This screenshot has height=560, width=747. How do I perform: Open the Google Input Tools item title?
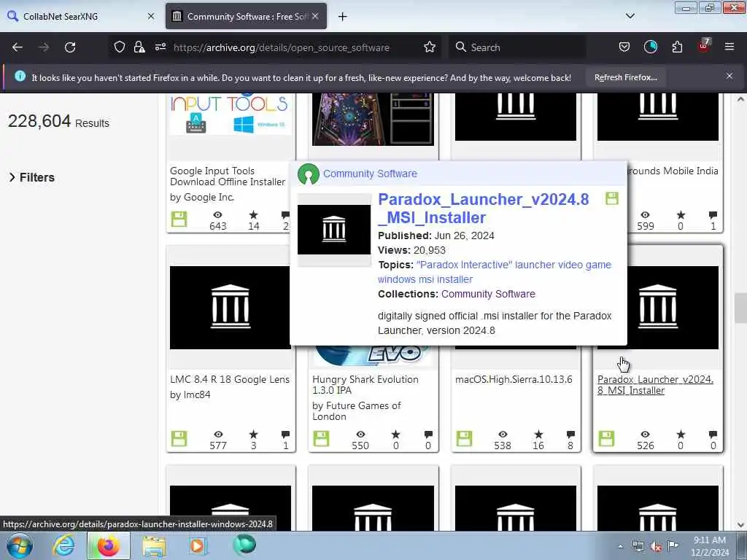click(228, 176)
